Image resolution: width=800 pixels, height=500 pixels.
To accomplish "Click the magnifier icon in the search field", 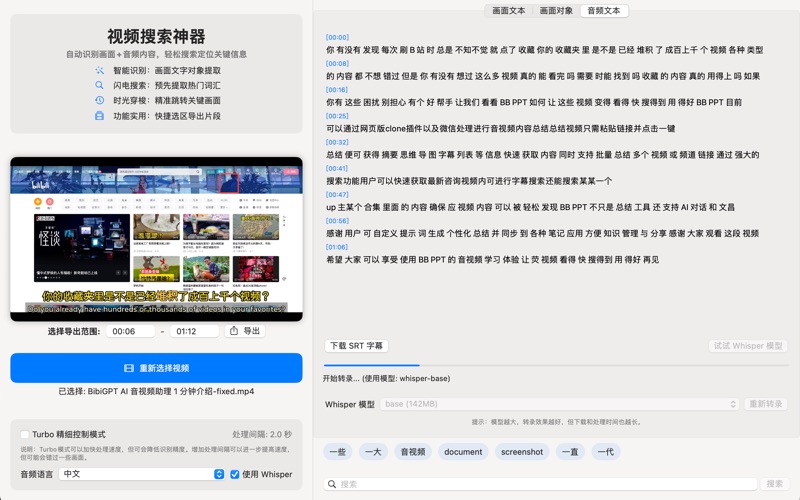I will coord(332,484).
